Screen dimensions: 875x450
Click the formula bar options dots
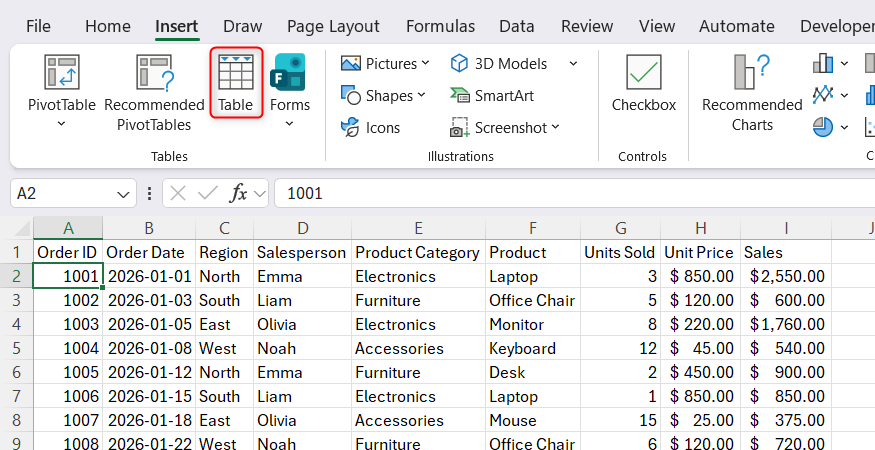click(x=149, y=193)
